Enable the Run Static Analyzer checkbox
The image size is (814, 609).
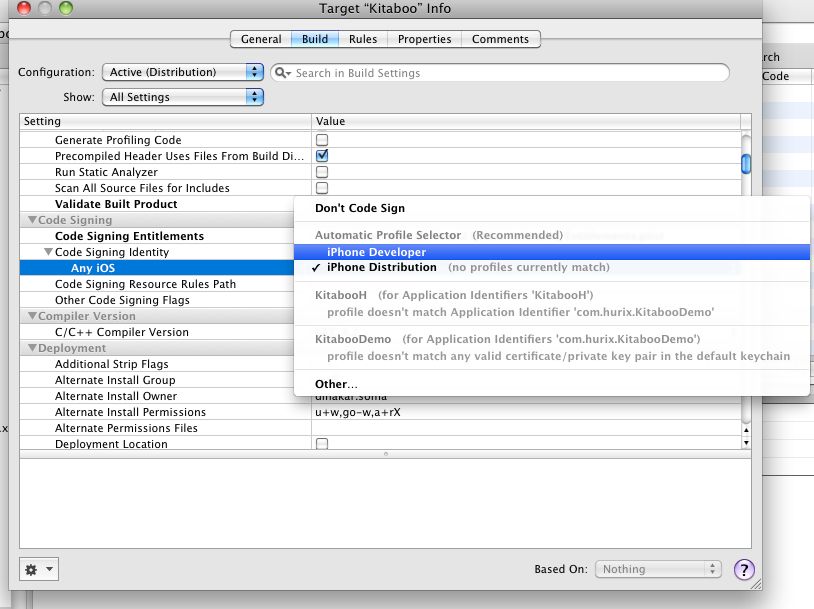322,172
